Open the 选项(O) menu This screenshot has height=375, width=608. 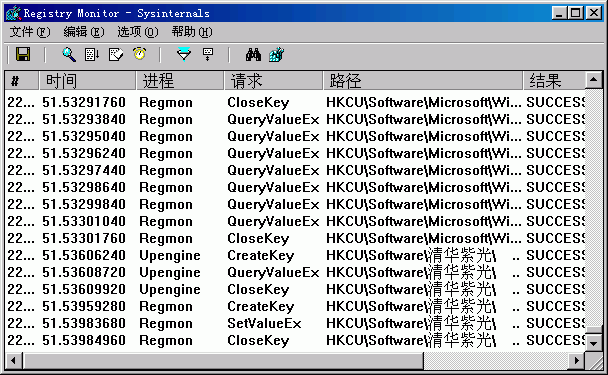coord(138,32)
